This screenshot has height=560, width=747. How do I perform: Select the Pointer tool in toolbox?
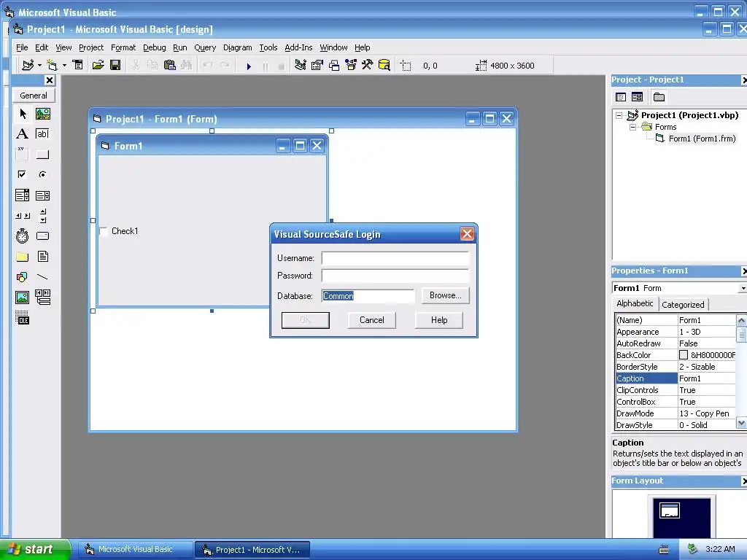(x=23, y=114)
